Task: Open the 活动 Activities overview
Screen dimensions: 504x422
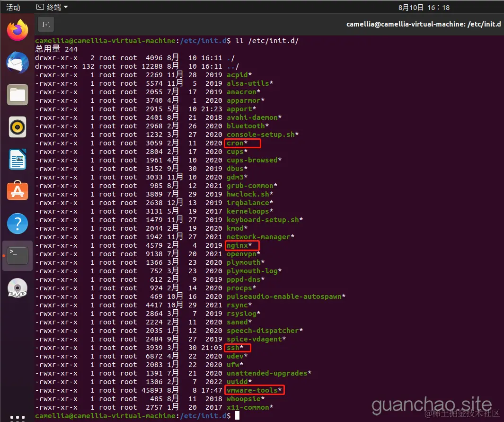Action: (x=13, y=8)
